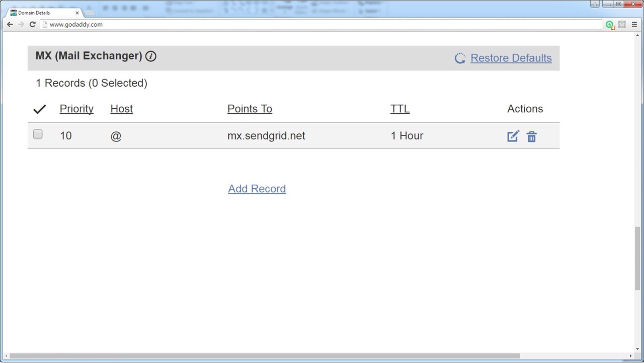Open the green extension icon with badge

click(x=610, y=25)
